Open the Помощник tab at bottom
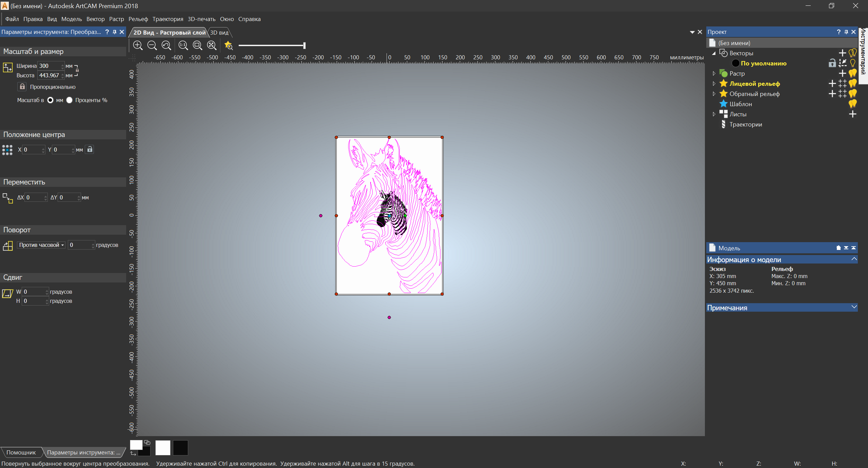Viewport: 868px width, 468px height. click(21, 452)
